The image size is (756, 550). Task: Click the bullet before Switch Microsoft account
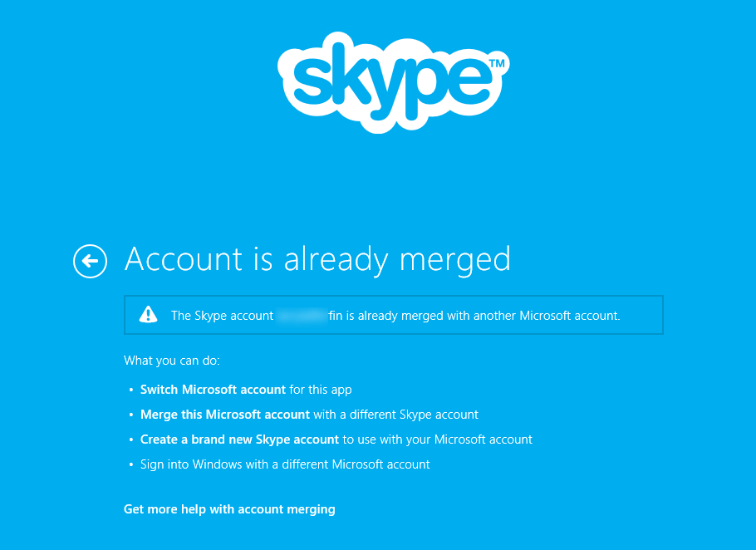point(131,390)
